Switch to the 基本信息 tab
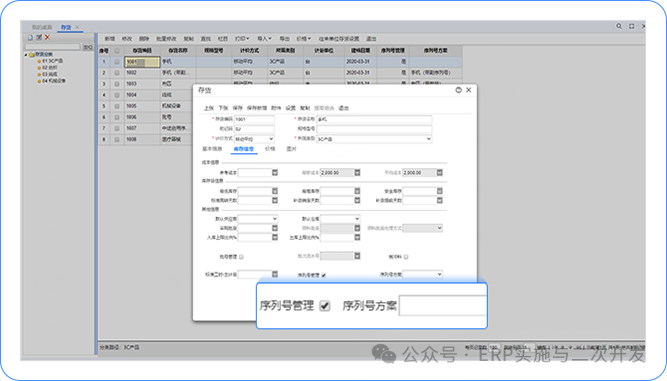The image size is (667, 381). [212, 149]
